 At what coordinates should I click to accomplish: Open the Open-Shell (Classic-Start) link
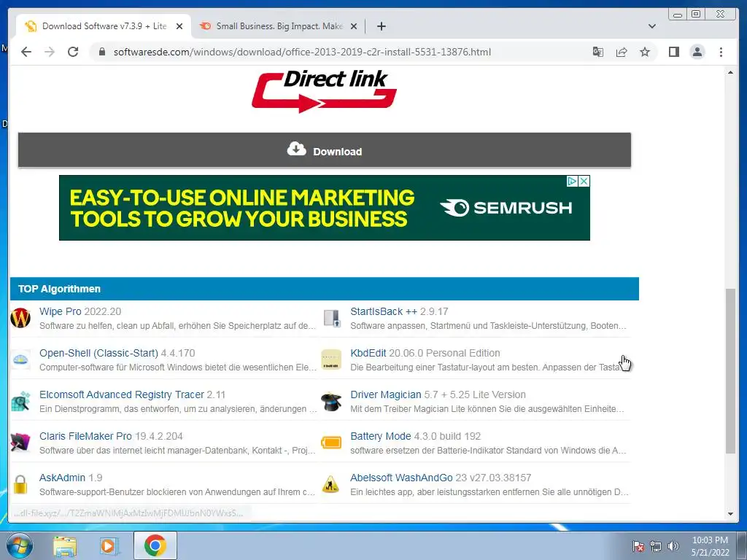[98, 353]
